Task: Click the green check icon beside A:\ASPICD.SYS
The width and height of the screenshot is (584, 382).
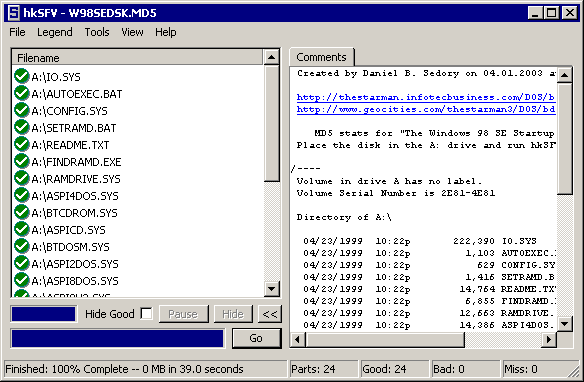Action: click(x=22, y=229)
